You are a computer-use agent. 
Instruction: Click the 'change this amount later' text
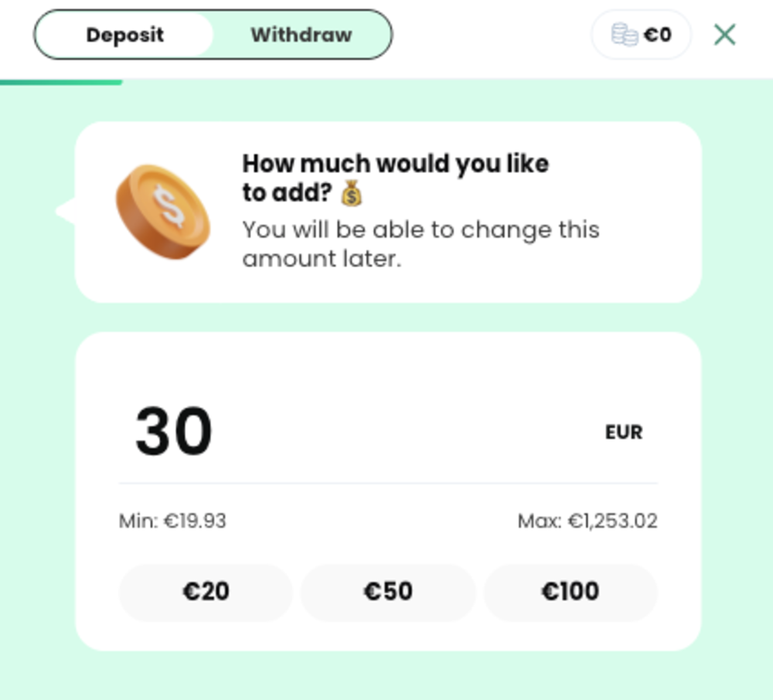click(421, 244)
